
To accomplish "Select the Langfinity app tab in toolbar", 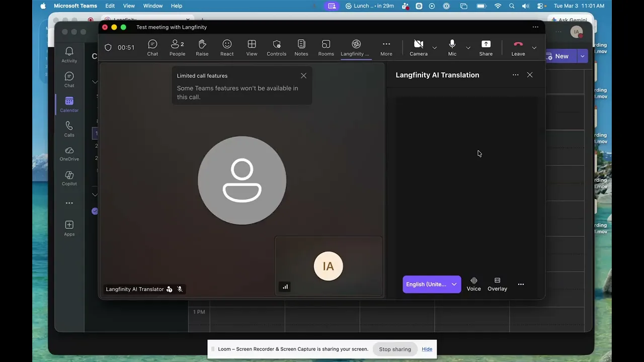I will pos(355,48).
